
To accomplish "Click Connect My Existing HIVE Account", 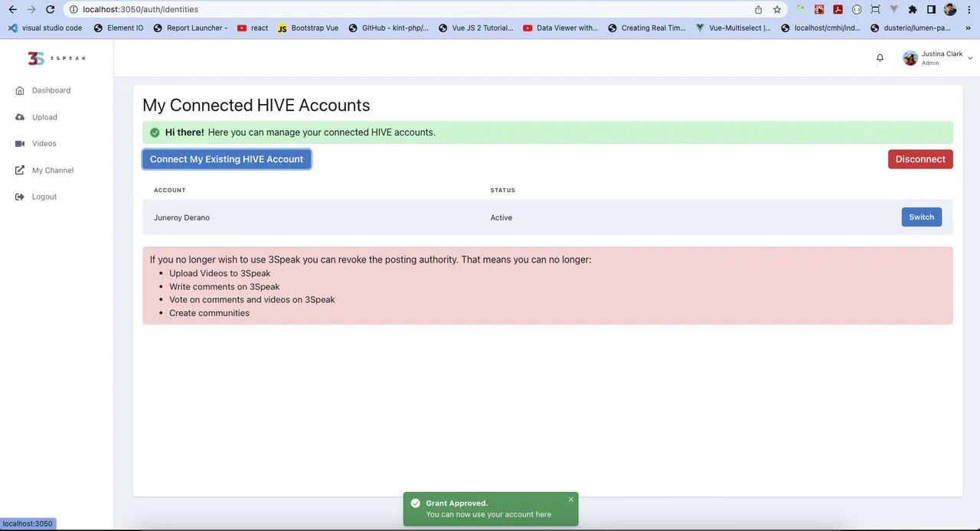I will (x=227, y=159).
